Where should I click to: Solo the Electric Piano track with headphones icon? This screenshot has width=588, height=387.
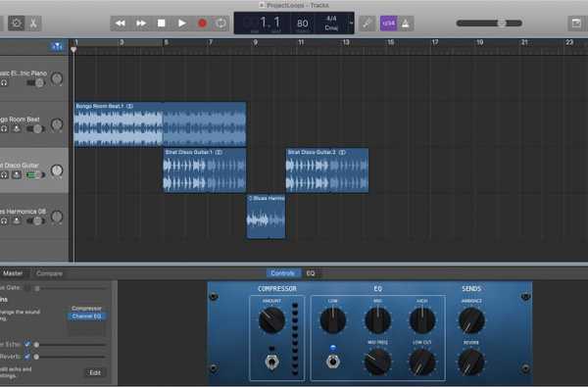(4, 83)
